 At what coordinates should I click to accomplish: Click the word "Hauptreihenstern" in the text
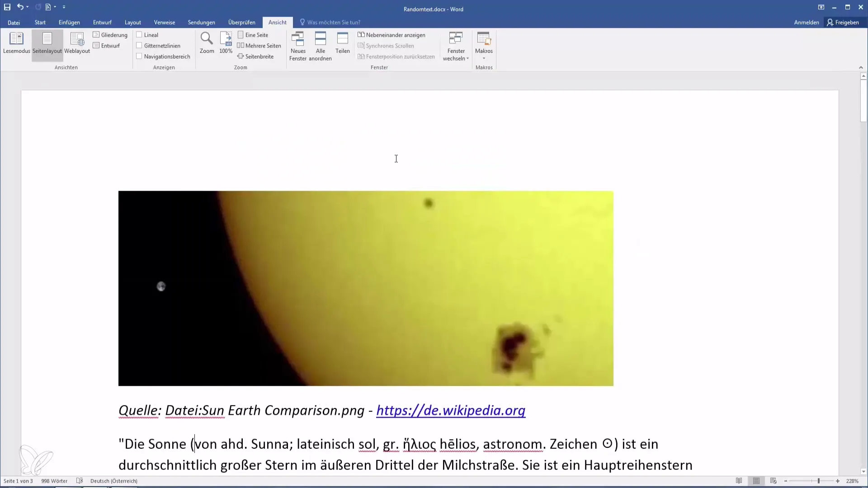[x=638, y=465]
